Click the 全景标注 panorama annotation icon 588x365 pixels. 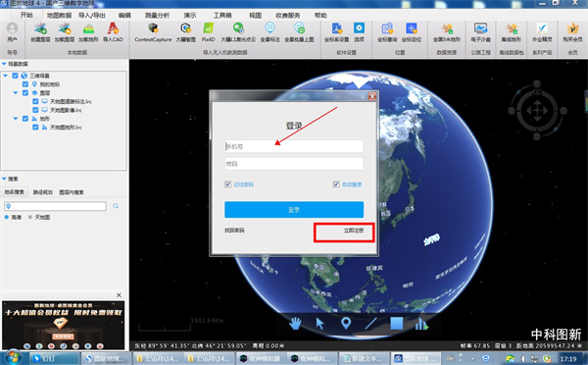[270, 28]
